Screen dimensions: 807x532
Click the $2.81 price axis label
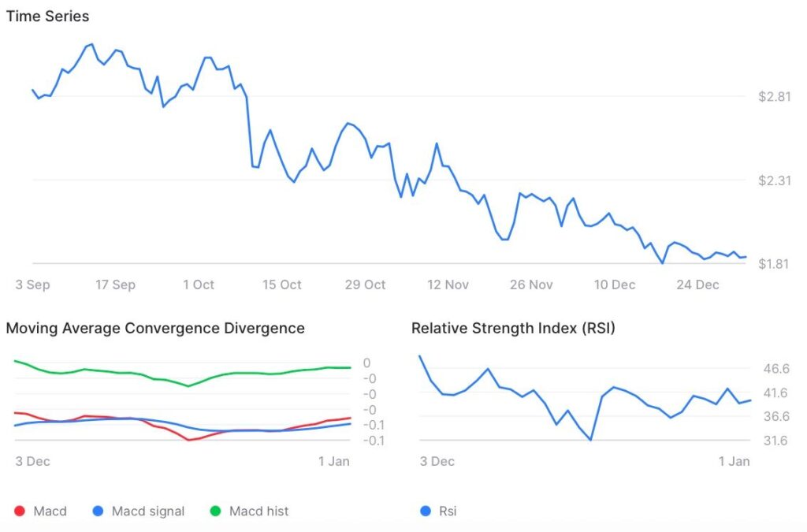pos(774,97)
